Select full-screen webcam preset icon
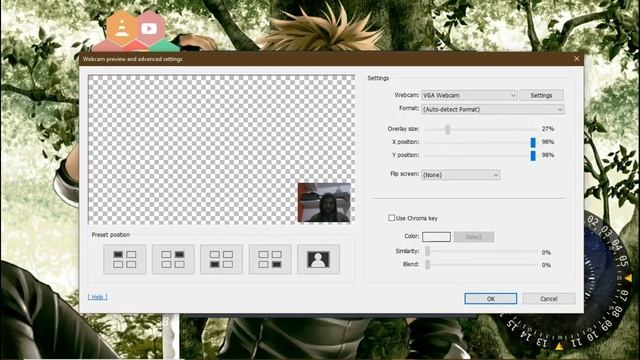The image size is (640, 360). [318, 259]
